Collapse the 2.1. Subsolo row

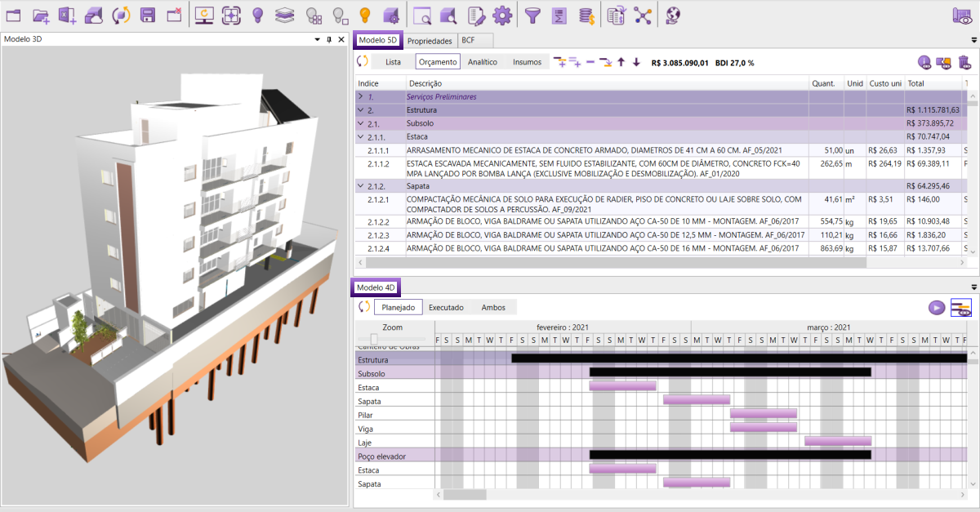click(361, 123)
